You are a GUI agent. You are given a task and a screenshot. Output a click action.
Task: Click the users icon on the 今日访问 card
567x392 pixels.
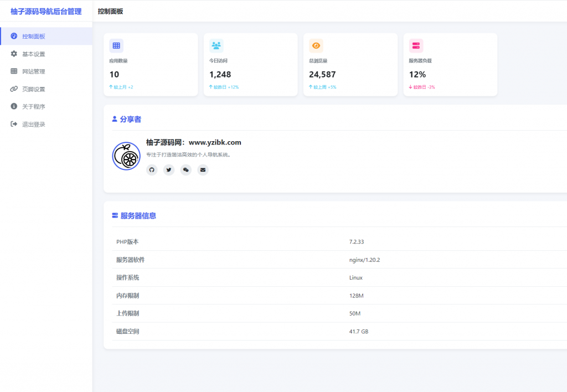pyautogui.click(x=216, y=45)
